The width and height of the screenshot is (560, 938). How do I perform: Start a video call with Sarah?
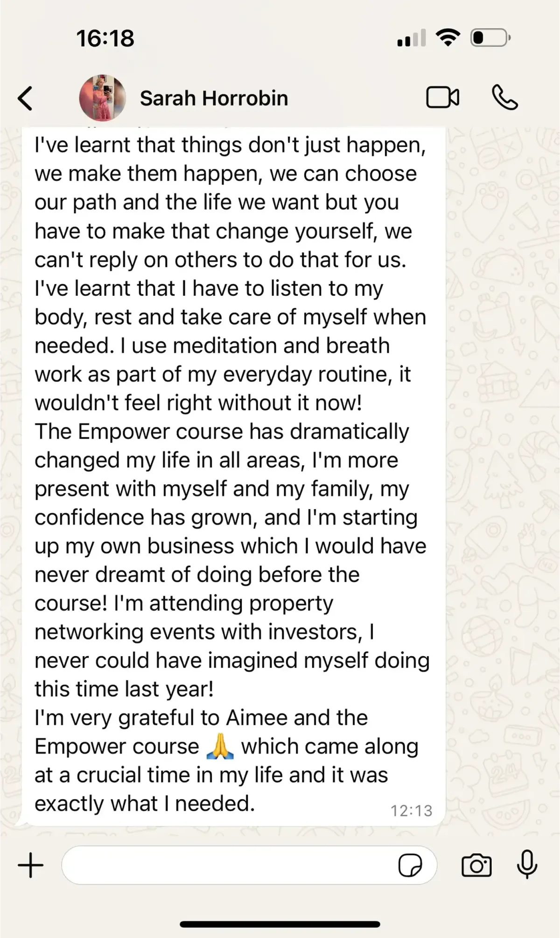point(442,98)
